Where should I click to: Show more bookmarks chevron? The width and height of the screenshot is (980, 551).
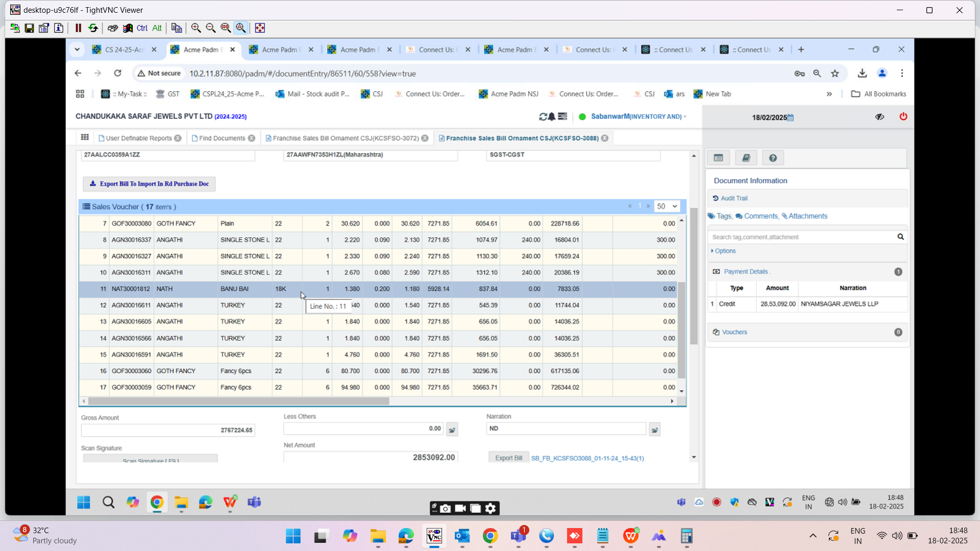829,94
